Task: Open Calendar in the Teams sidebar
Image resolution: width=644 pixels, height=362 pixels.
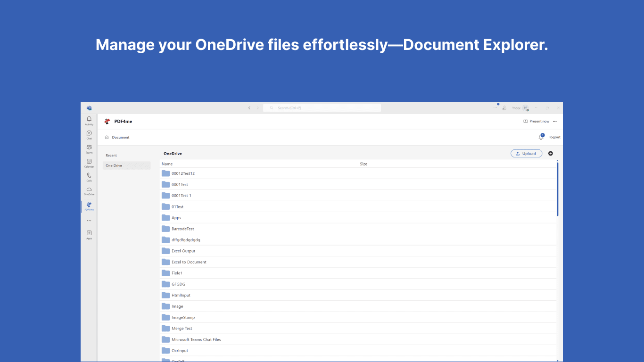Action: (89, 163)
